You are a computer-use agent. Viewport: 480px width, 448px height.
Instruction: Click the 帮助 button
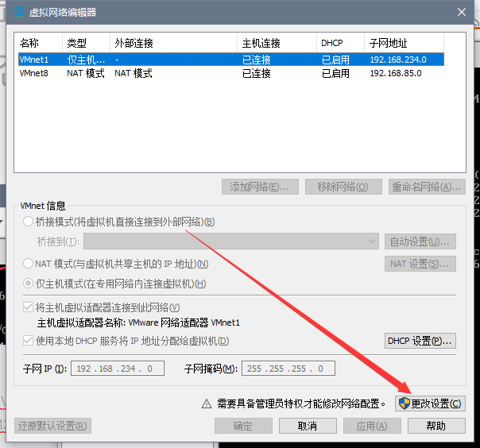pos(436,426)
